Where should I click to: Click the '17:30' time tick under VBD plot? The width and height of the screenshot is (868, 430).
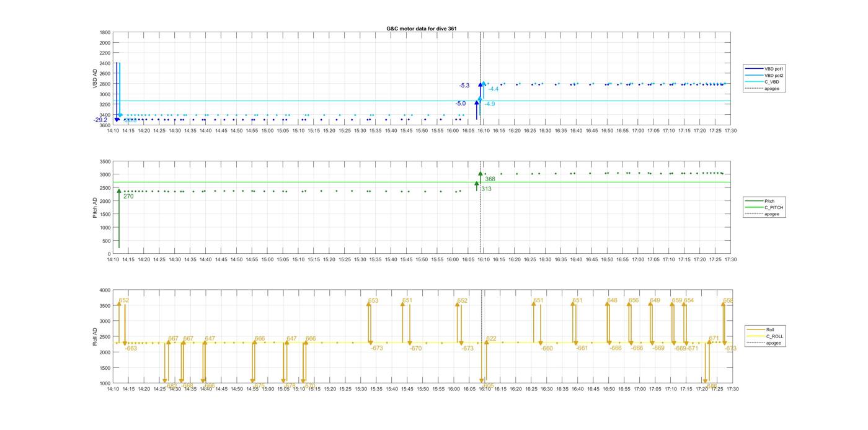(731, 131)
